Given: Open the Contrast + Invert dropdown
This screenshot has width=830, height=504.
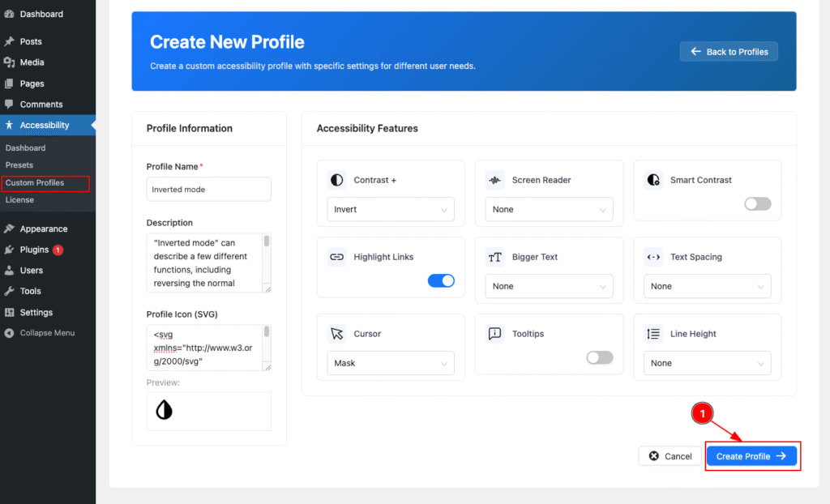Looking at the screenshot, I should coord(390,209).
